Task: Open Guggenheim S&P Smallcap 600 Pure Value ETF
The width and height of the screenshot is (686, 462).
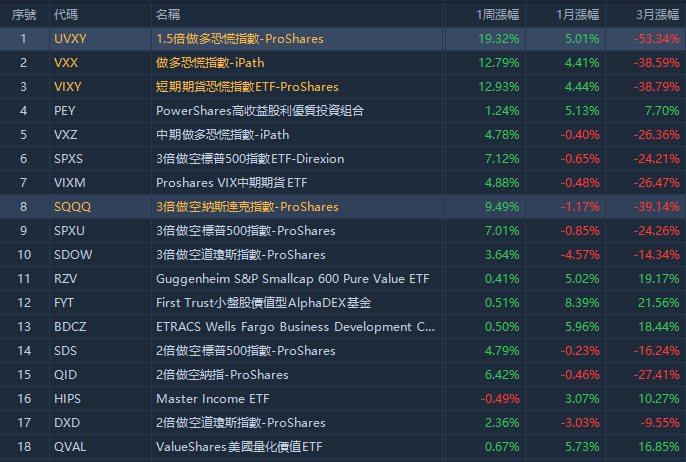Action: (293, 279)
